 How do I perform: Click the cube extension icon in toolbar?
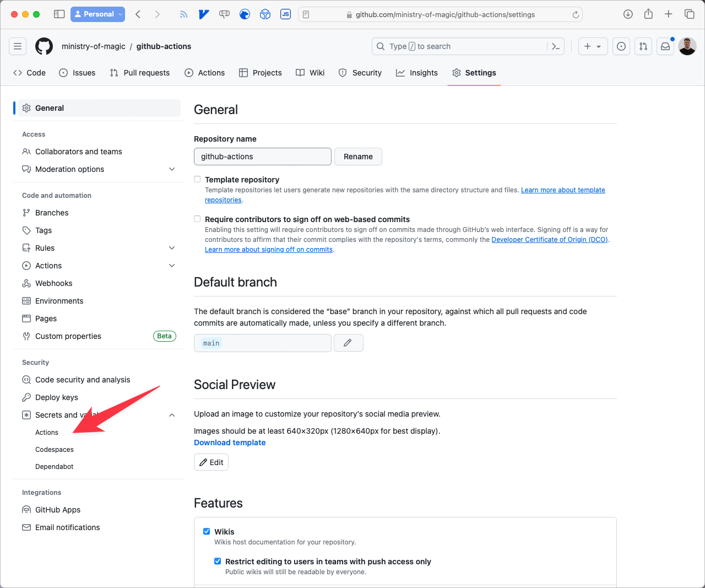pyautogui.click(x=265, y=14)
